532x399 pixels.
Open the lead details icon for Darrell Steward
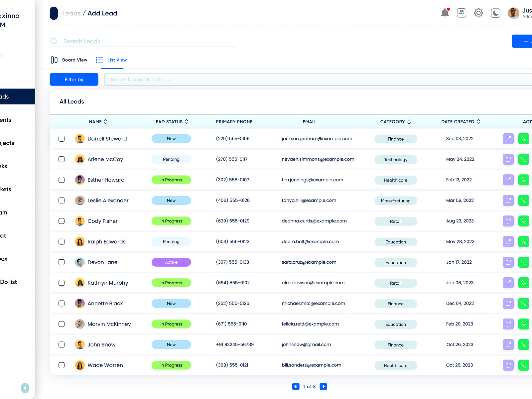click(508, 139)
